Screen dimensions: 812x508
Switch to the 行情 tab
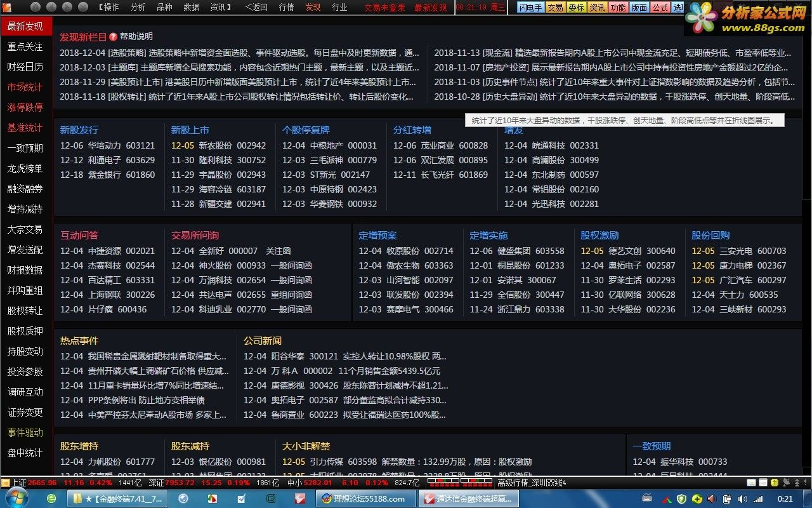pyautogui.click(x=286, y=7)
